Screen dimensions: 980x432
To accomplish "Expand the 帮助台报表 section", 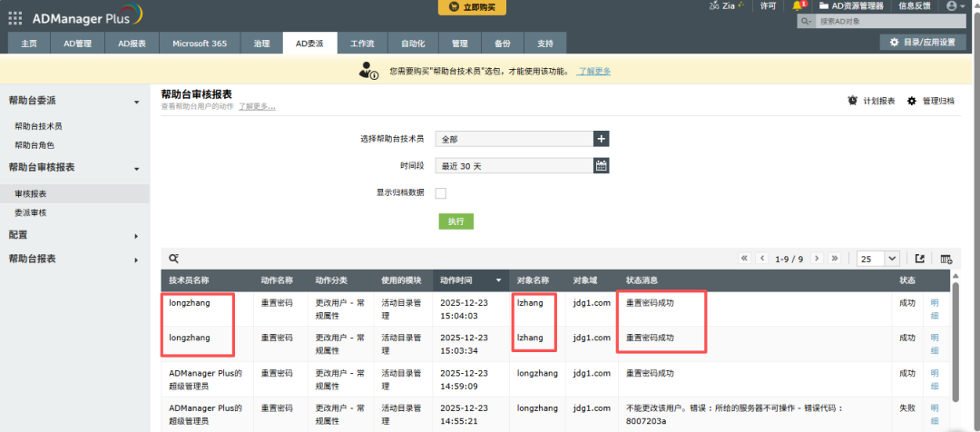I will tap(136, 260).
